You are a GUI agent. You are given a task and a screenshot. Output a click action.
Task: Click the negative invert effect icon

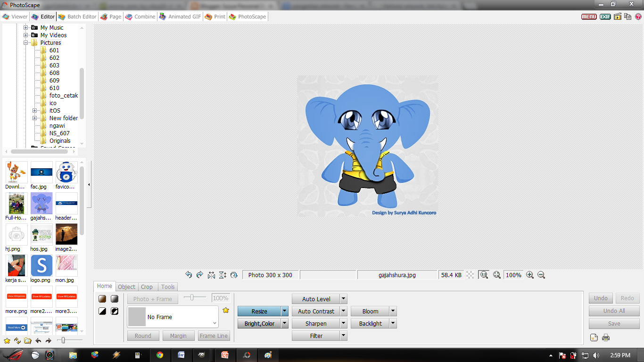point(115,311)
